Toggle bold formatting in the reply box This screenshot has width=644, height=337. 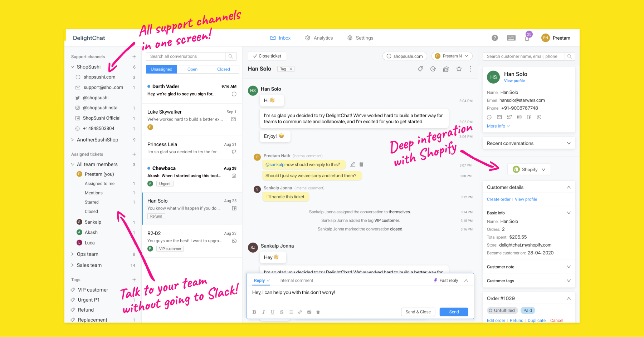pos(254,312)
